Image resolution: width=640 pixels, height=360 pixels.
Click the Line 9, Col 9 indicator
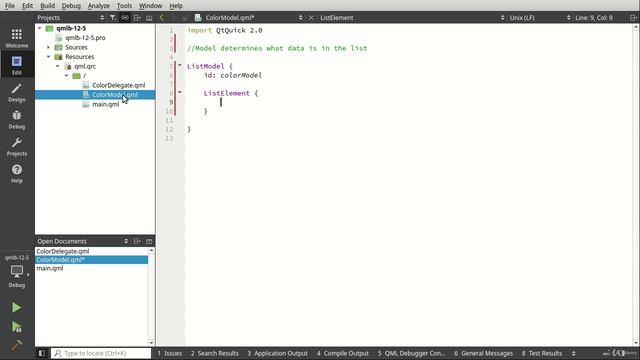[x=594, y=18]
